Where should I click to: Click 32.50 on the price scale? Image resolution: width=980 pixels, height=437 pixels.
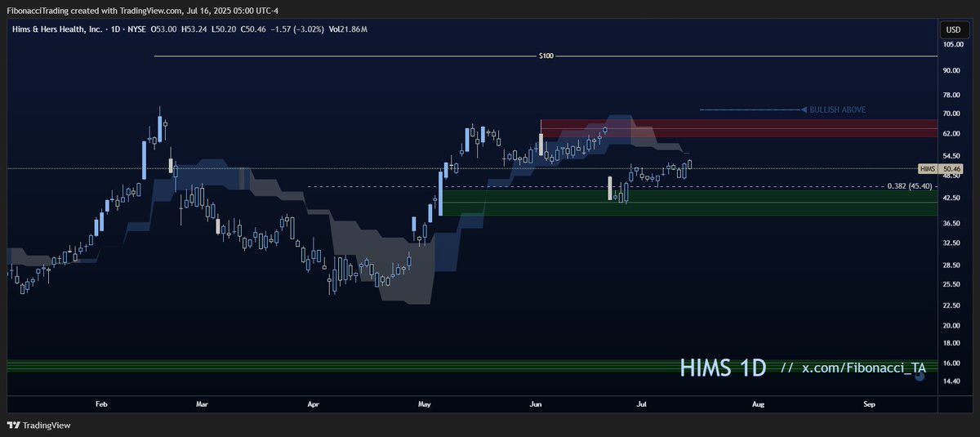coord(951,243)
